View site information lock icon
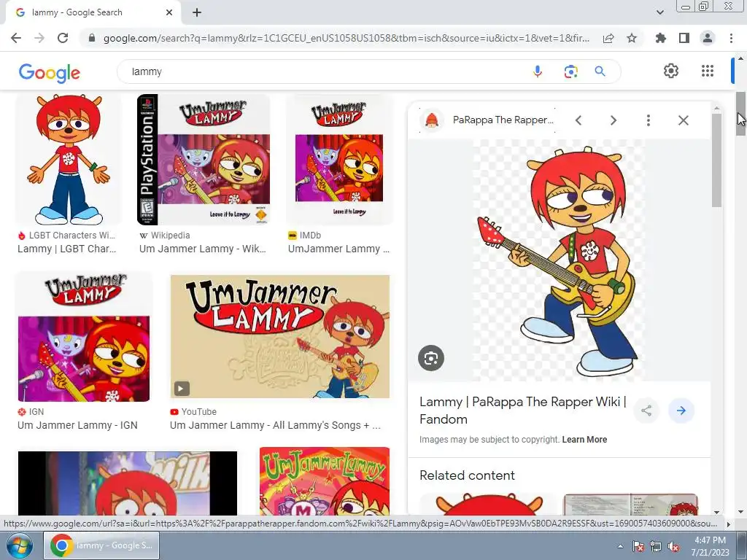This screenshot has height=560, width=747. [92, 38]
